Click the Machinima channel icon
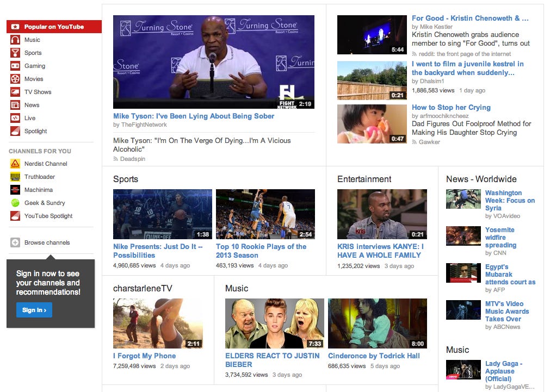Viewport: 550px width, 392px height. [x=15, y=190]
